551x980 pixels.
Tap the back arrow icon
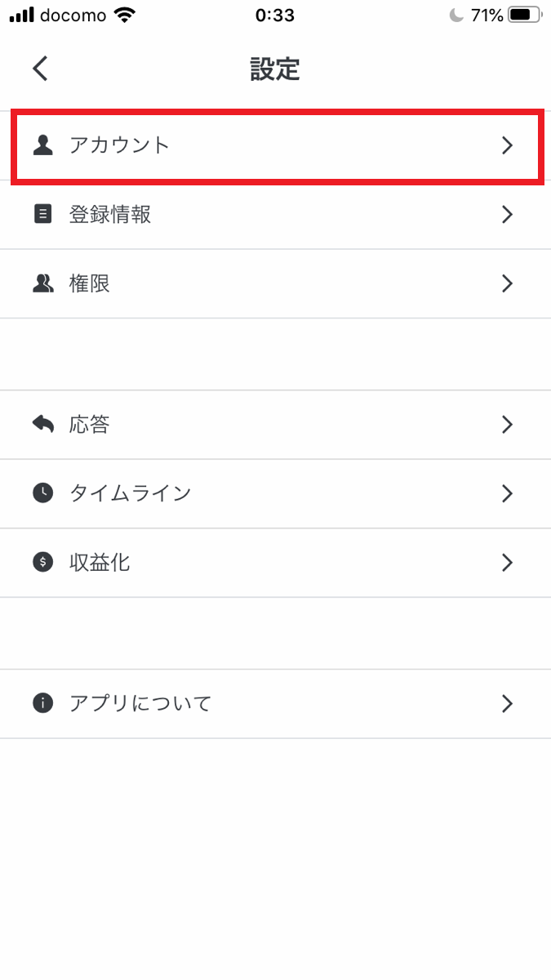[x=40, y=69]
